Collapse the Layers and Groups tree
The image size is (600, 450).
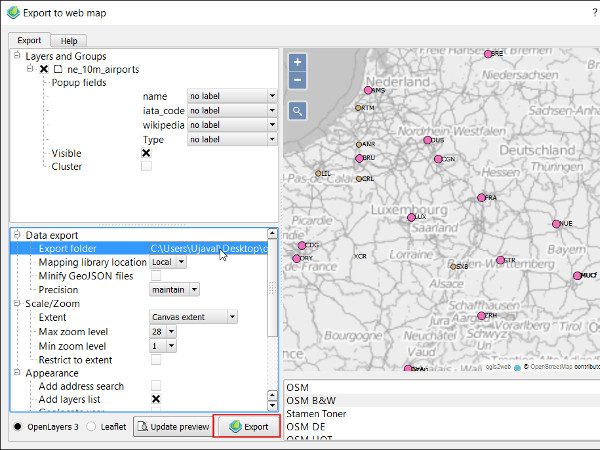click(x=17, y=56)
